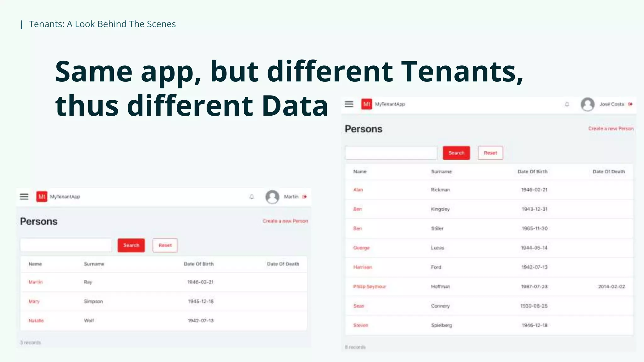Open Steven Spielberg's record
Screen dimensions: 644x362
(x=361, y=325)
